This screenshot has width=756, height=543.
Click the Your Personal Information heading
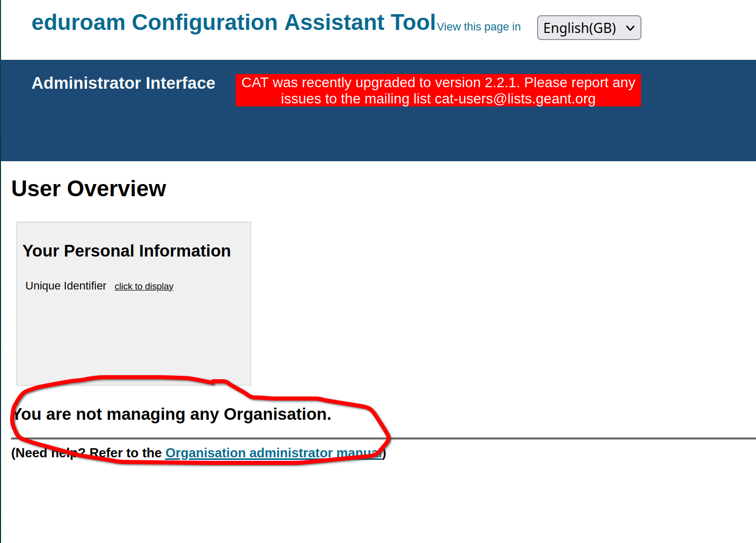[127, 251]
